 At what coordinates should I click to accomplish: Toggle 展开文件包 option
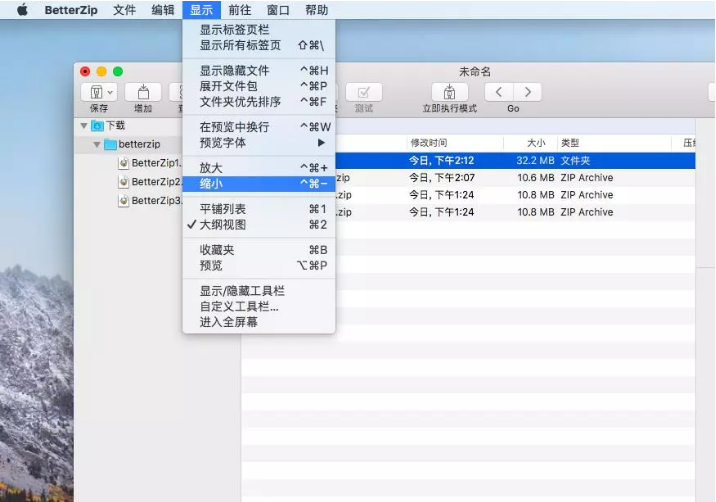258,86
